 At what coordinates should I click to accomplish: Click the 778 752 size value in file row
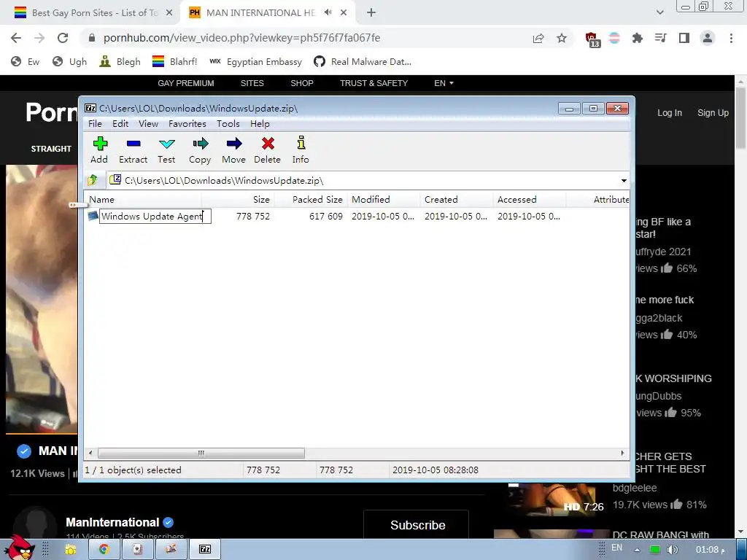(253, 216)
